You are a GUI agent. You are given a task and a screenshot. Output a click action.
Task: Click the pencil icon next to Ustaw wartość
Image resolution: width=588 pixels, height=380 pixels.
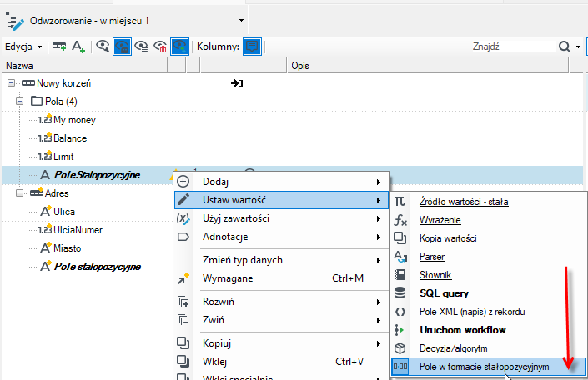pyautogui.click(x=183, y=199)
